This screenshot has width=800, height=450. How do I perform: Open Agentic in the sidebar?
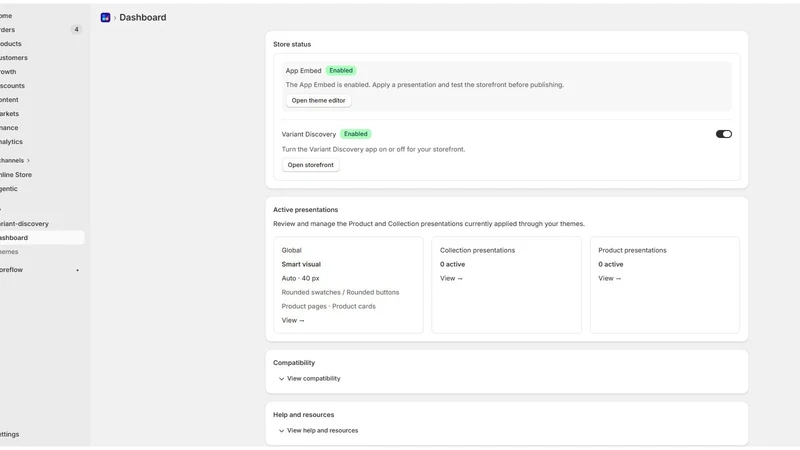9,189
